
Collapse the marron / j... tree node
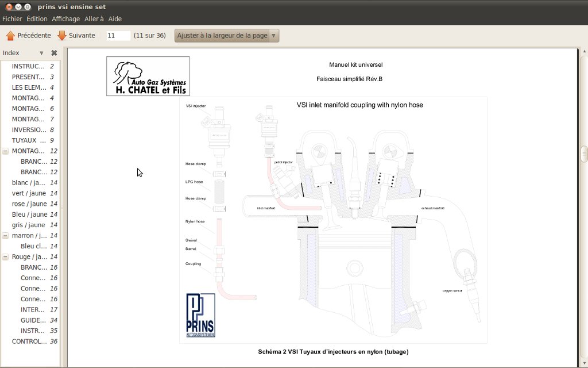click(x=5, y=236)
